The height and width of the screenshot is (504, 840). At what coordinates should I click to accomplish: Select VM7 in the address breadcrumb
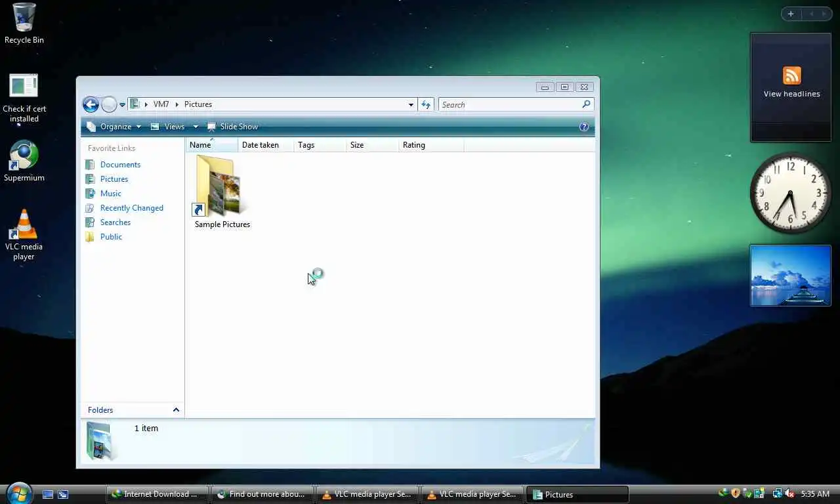click(161, 104)
